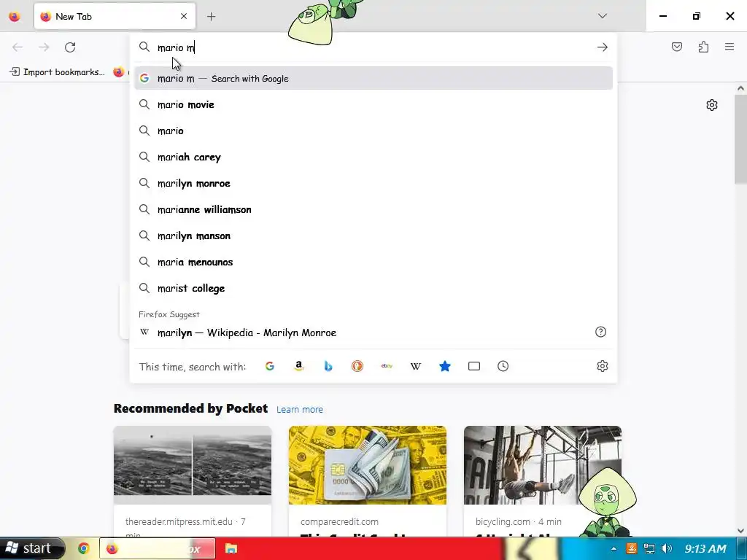Image resolution: width=747 pixels, height=560 pixels.
Task: Open the Extensions puzzle icon
Action: (x=703, y=47)
